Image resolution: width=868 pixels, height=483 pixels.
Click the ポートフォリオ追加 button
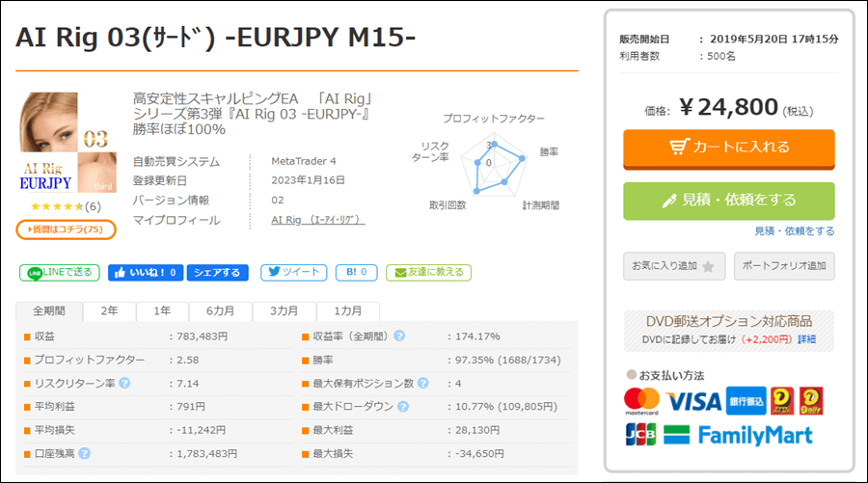784,266
